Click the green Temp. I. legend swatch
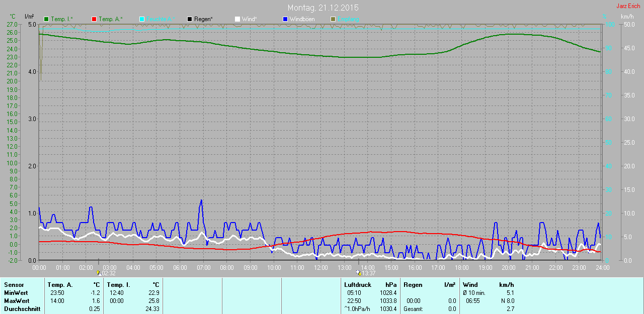 tap(47, 19)
